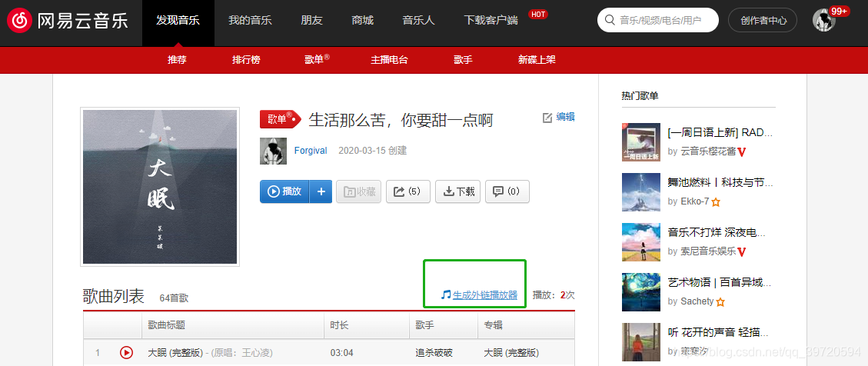This screenshot has height=366, width=868.
Task: Open creator Sachety
Action: coord(697,301)
